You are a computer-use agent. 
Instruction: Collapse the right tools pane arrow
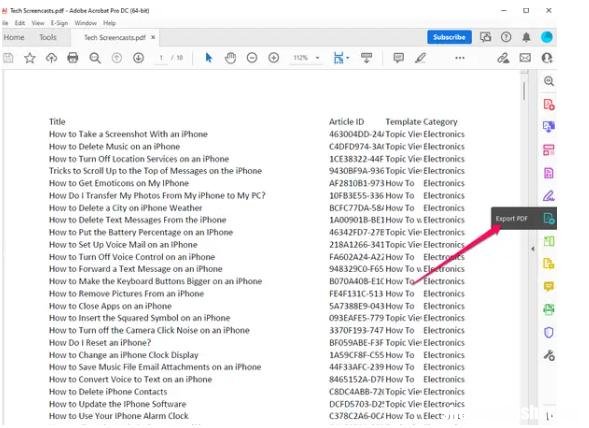(x=533, y=249)
